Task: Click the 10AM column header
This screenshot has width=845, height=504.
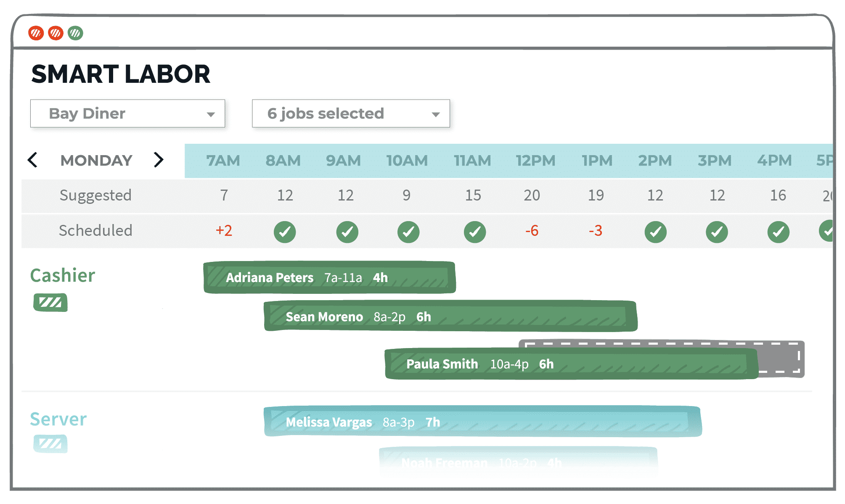Action: point(407,161)
